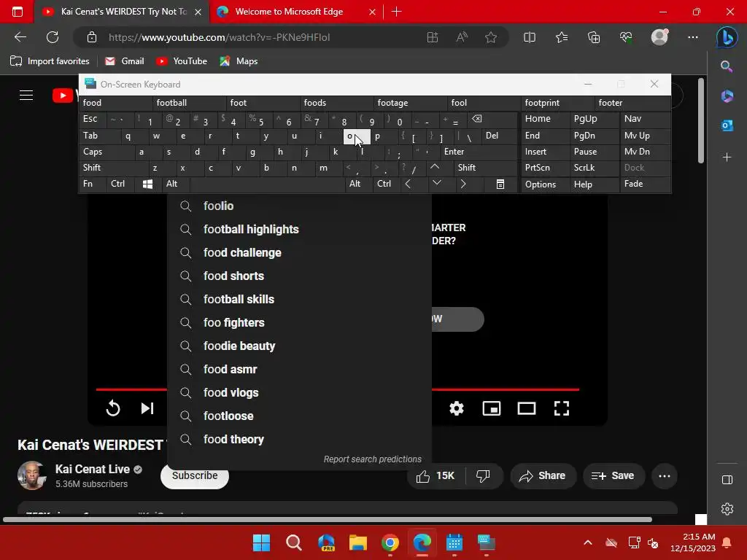Click the Edge profile avatar
This screenshot has height=560, width=747.
pos(659,37)
